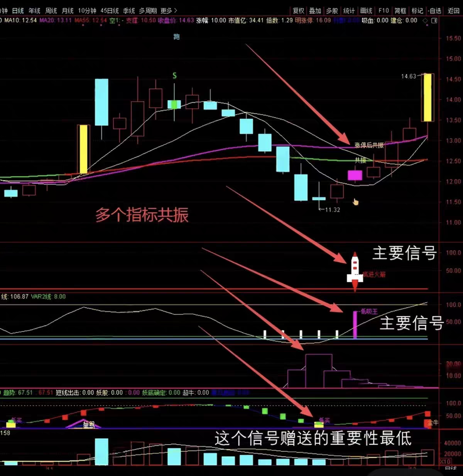Click the 收盘价: 14.63 closing price label
This screenshot has height=476, width=463.
tap(176, 20)
